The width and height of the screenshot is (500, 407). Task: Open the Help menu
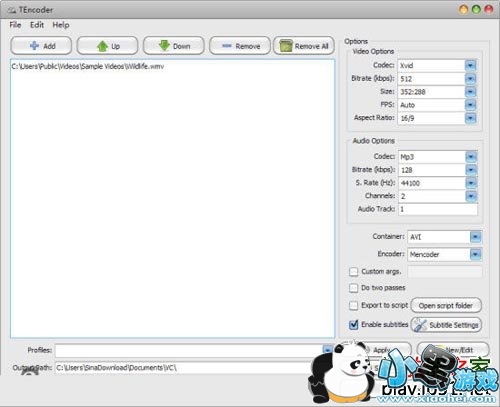tap(61, 25)
